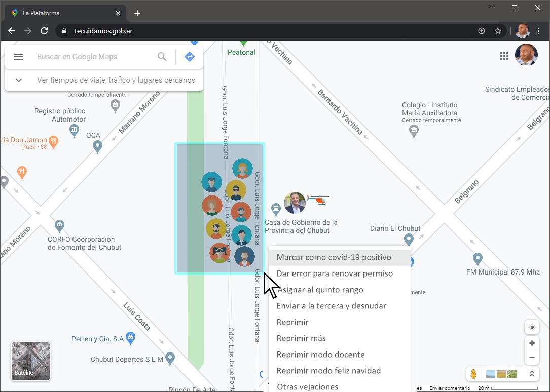Open the Chrome profile avatar in toolbar
The width and height of the screenshot is (550, 392).
(x=523, y=31)
